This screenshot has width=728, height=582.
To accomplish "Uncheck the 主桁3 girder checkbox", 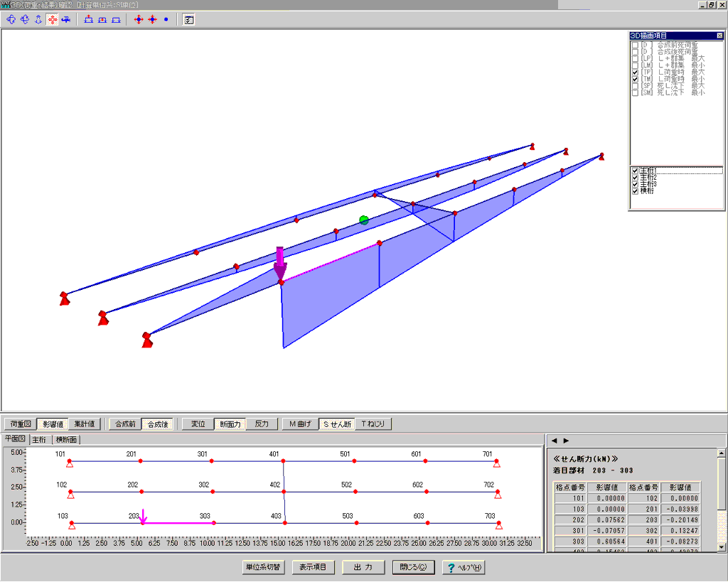I will point(635,184).
